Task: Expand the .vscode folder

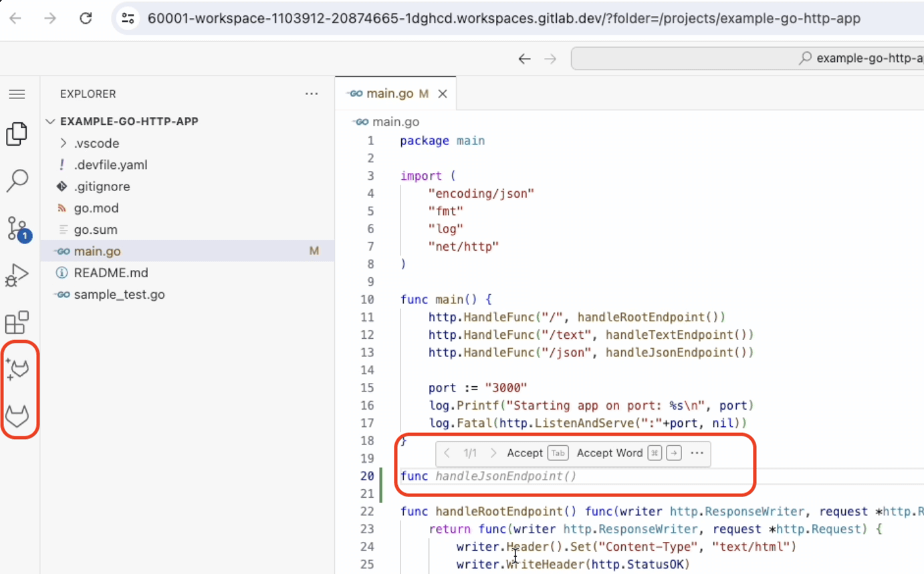Action: (x=96, y=143)
